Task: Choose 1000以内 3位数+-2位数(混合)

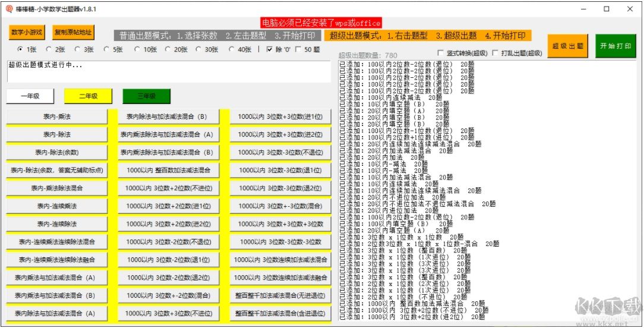Action: (x=169, y=295)
